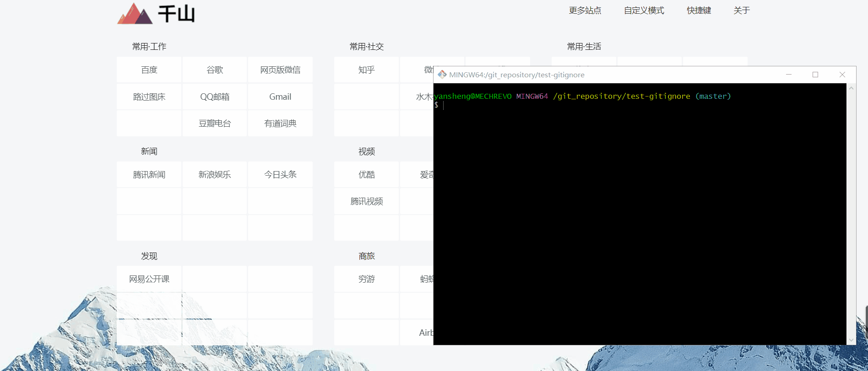Maximize the MINGW64 terminal window

[815, 75]
